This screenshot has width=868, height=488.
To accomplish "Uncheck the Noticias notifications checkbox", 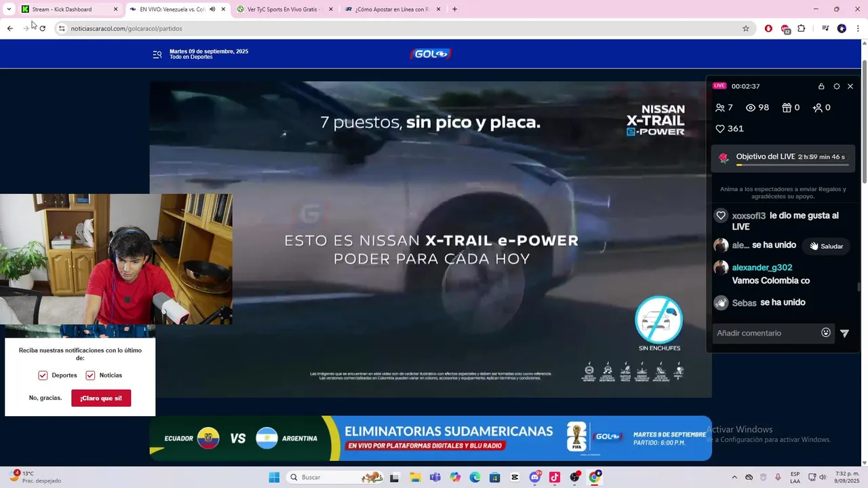I will 90,375.
